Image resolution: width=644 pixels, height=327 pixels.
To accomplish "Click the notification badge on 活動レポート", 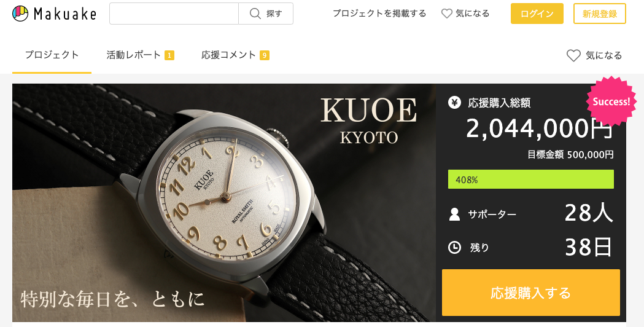I will click(169, 55).
